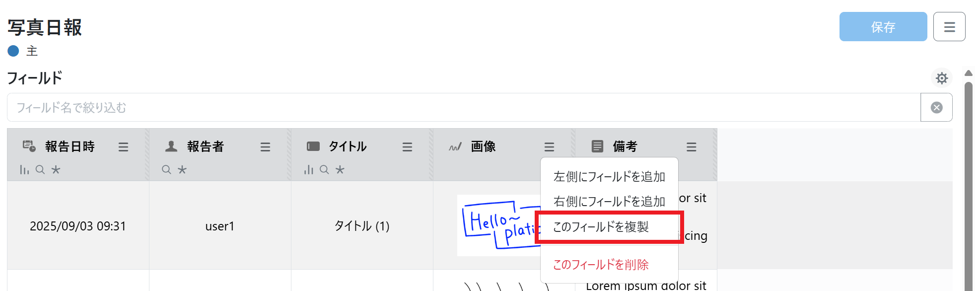Screen dimensions: 980x291
Task: Select このフィールドを複製 from the menu
Action: tap(601, 227)
